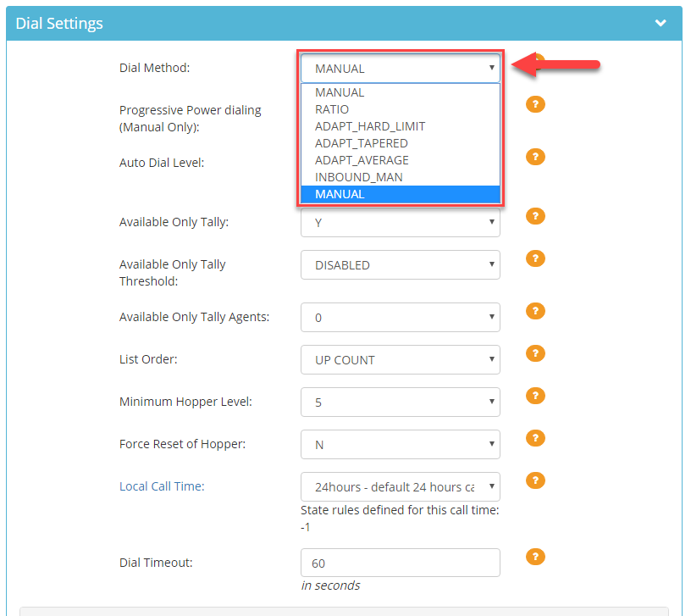Open the Available Only Tally dropdown
Viewport: 691px width, 616px height.
coord(401,222)
